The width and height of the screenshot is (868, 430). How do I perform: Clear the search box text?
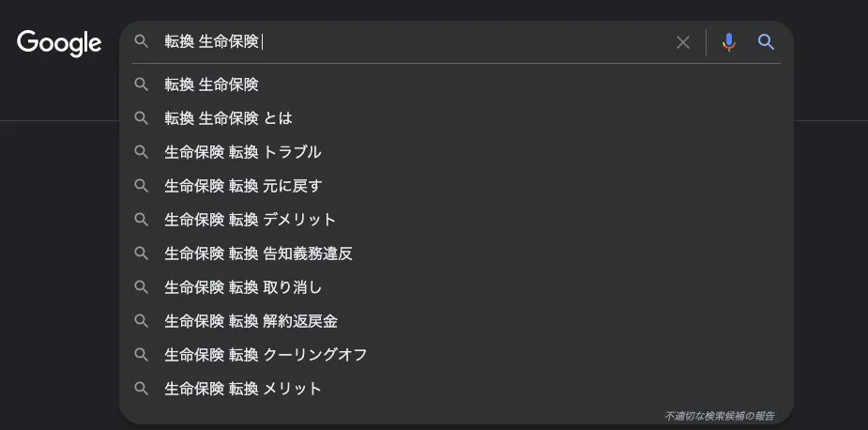click(683, 42)
